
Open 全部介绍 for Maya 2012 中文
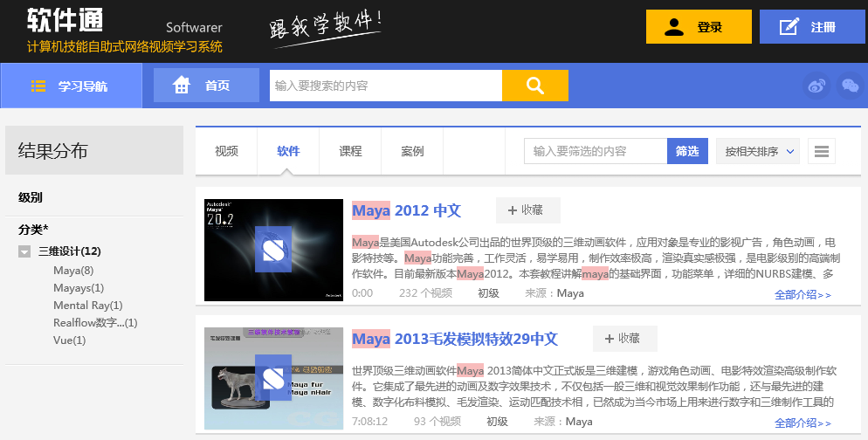[x=803, y=295]
